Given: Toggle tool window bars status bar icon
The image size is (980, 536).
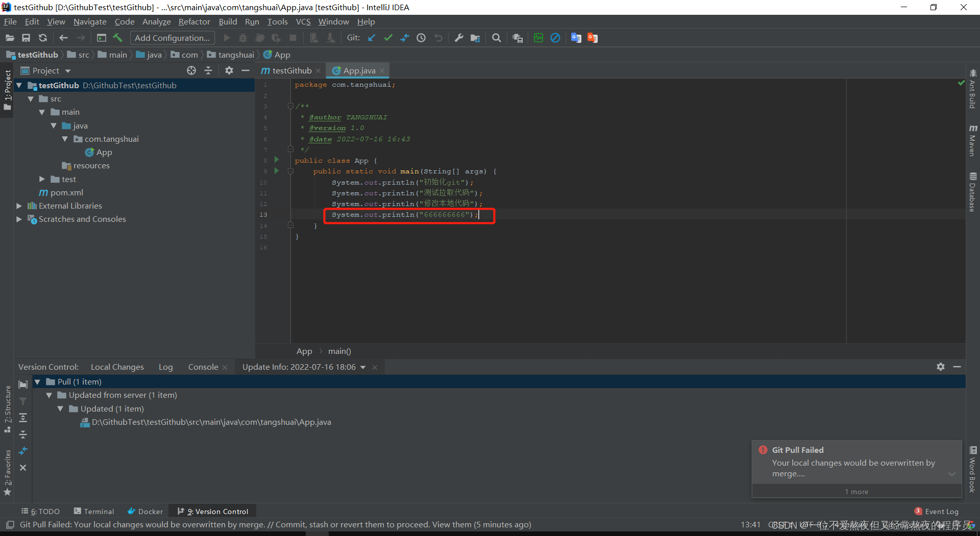Looking at the screenshot, I should click(10, 524).
